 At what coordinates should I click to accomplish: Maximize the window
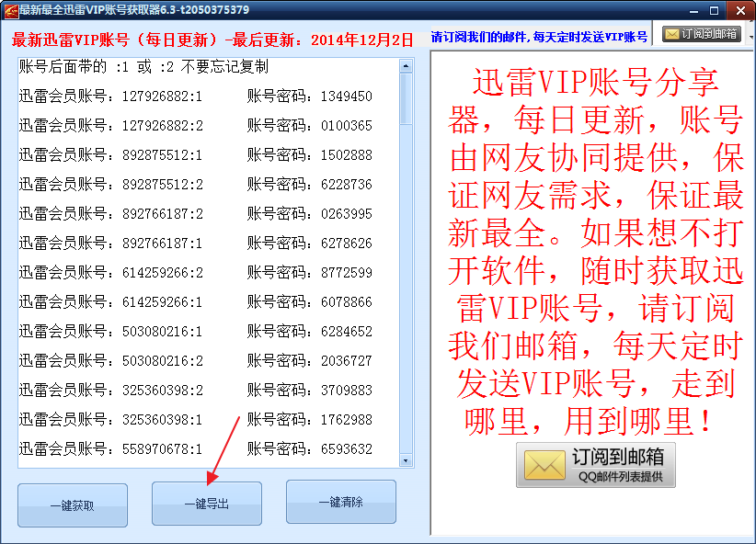click(x=714, y=11)
